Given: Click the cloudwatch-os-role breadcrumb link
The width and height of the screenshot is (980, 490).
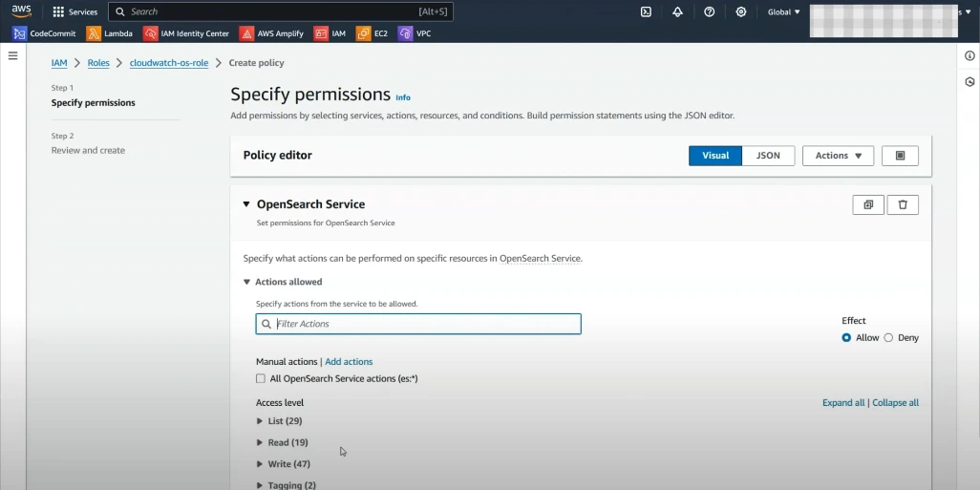Looking at the screenshot, I should [169, 63].
